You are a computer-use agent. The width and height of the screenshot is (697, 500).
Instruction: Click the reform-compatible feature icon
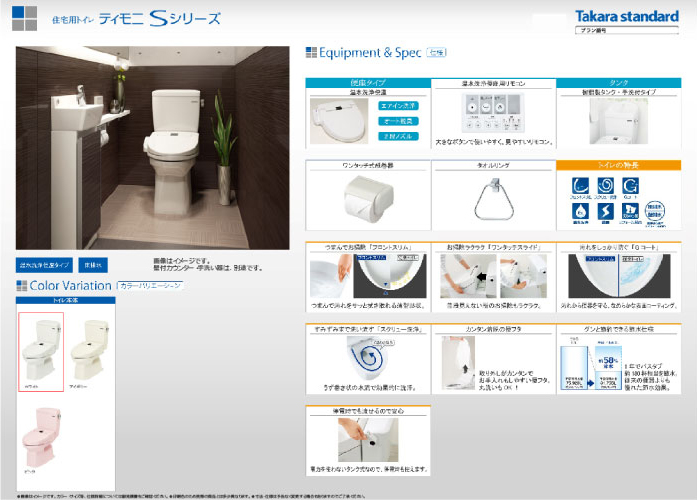tap(630, 211)
